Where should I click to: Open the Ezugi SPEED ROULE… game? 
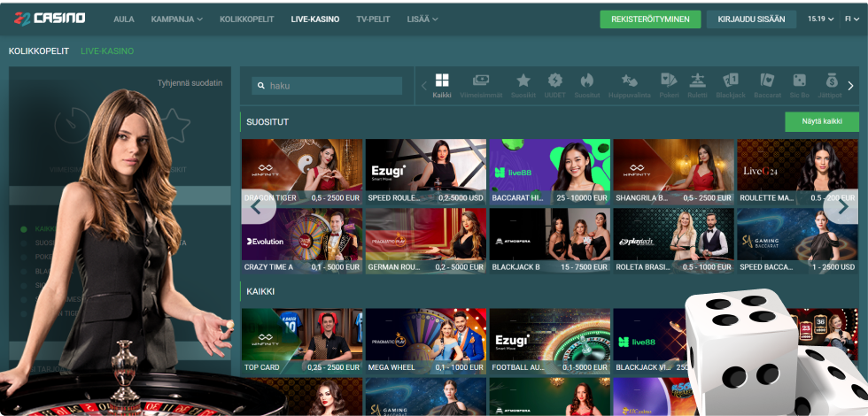tap(426, 172)
